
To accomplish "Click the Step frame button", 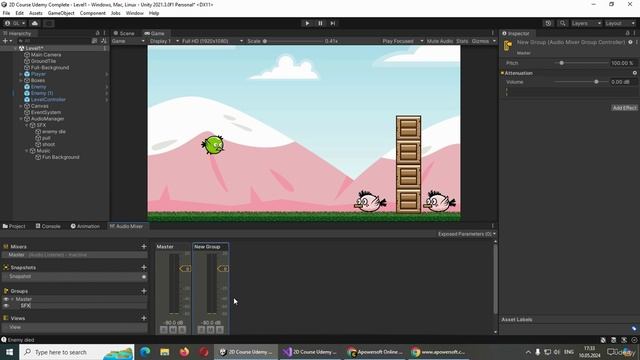I will [333, 23].
